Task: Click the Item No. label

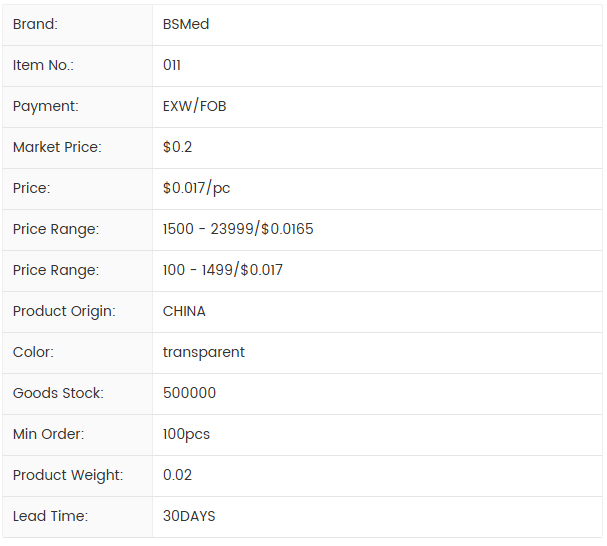Action: point(44,65)
